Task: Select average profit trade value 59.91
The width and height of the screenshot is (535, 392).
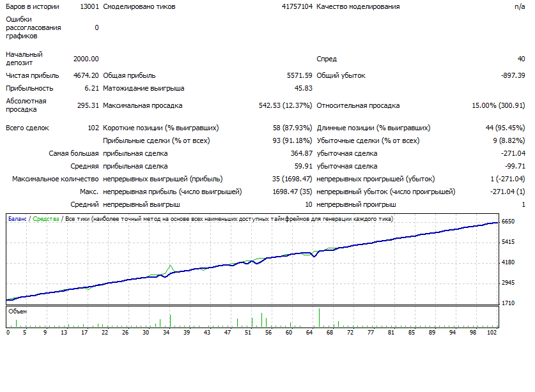Action: 304,167
